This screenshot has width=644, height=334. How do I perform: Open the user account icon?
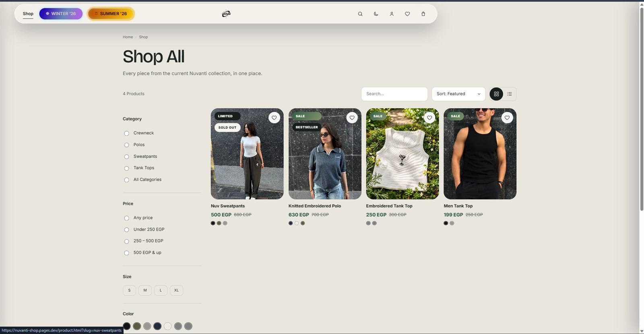pyautogui.click(x=392, y=14)
